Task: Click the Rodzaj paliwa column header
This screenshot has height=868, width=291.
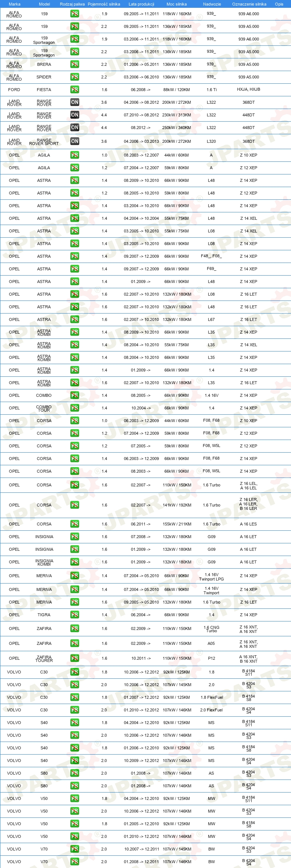Action: pos(72,4)
